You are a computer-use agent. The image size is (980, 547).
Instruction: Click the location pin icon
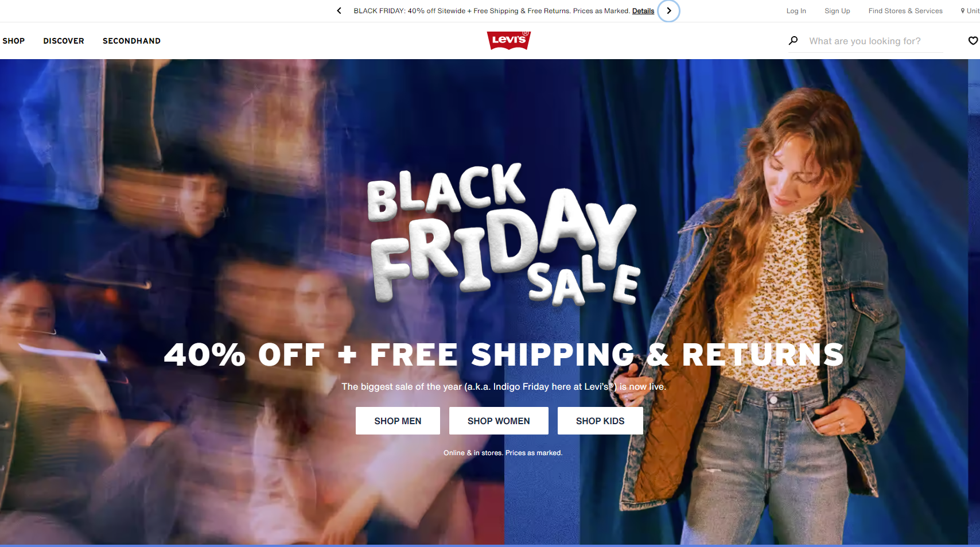pyautogui.click(x=963, y=11)
